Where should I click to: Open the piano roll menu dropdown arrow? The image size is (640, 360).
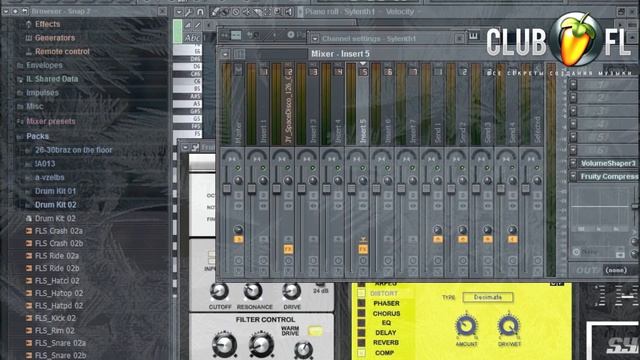pyautogui.click(x=178, y=12)
